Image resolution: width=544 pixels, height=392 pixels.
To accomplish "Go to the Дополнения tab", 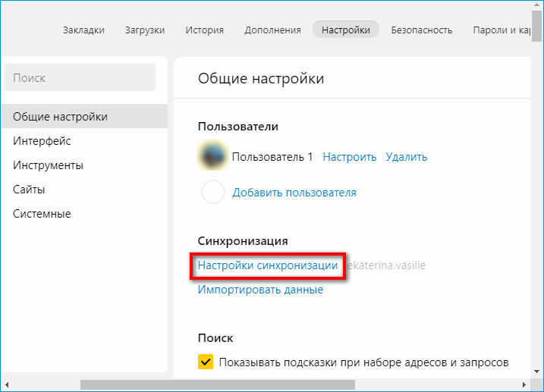I will pos(272,30).
